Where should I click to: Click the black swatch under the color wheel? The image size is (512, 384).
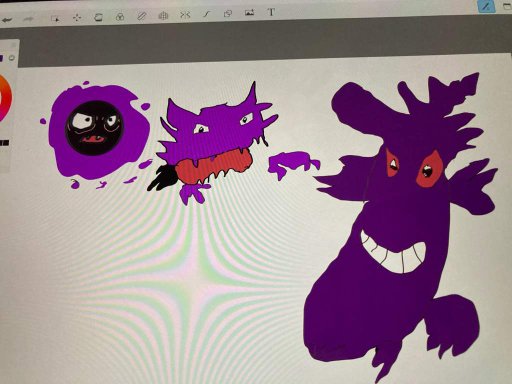pyautogui.click(x=4, y=143)
